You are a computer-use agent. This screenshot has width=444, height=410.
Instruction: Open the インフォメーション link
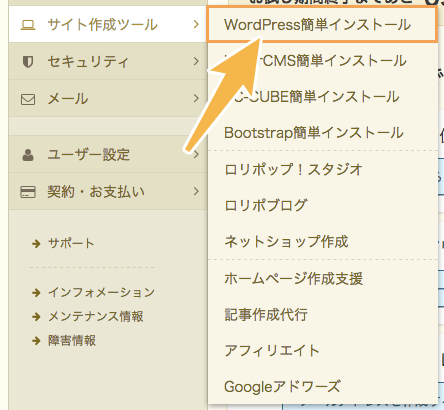(101, 293)
